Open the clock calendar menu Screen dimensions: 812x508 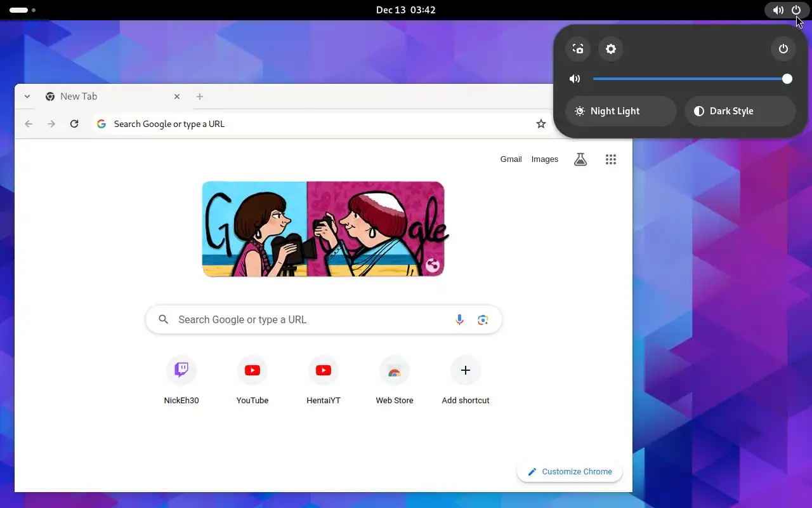pyautogui.click(x=406, y=10)
